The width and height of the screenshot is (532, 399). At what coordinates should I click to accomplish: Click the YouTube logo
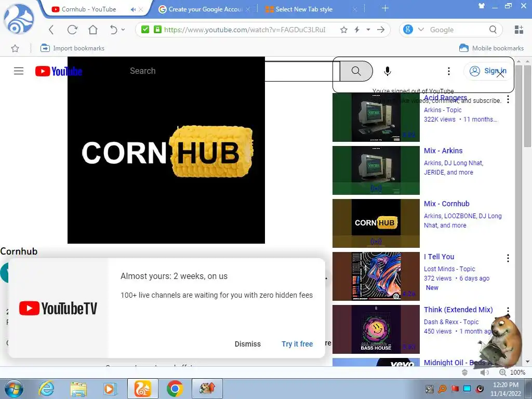pyautogui.click(x=59, y=71)
